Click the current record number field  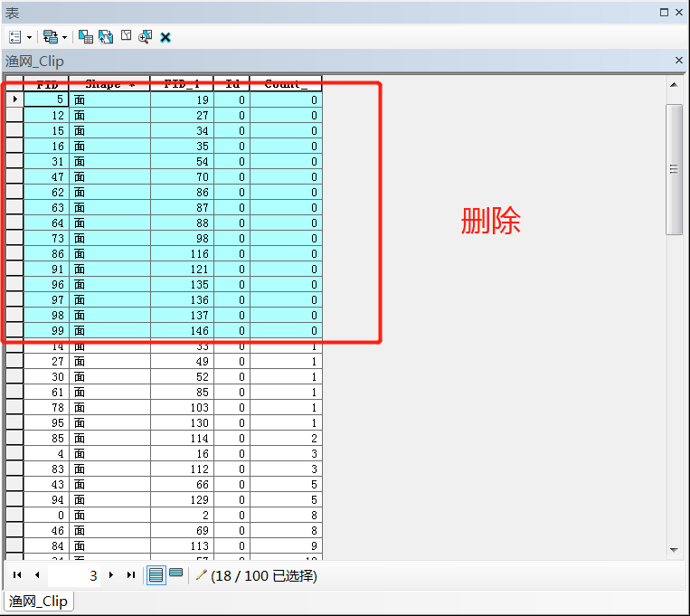[74, 575]
